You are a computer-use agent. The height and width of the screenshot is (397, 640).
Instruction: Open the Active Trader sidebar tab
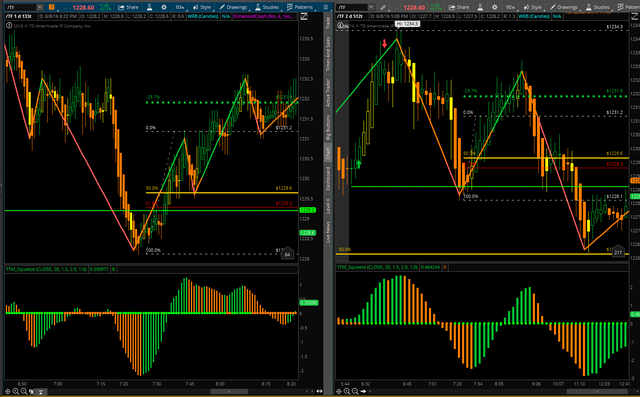pyautogui.click(x=328, y=93)
